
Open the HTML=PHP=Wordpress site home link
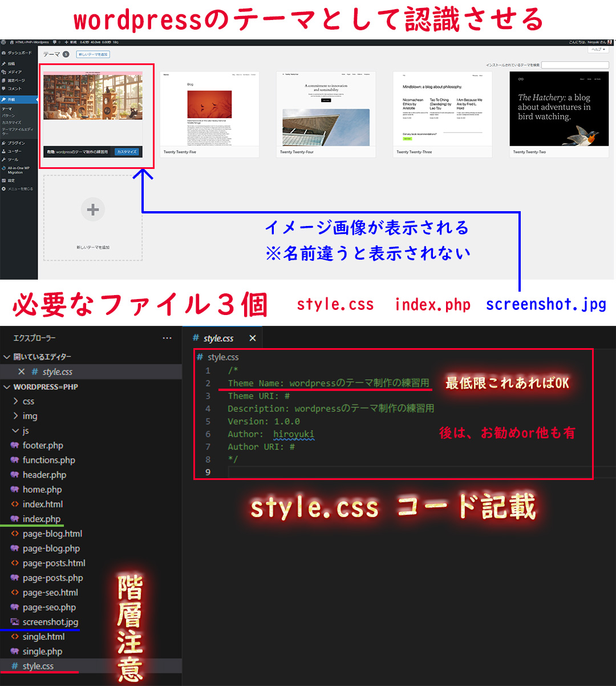(30, 42)
